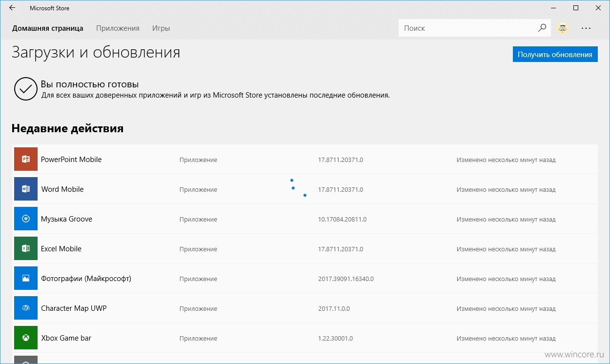Screen dimensions: 610x364
Task: Click the Фотографии app icon
Action: coord(26,278)
